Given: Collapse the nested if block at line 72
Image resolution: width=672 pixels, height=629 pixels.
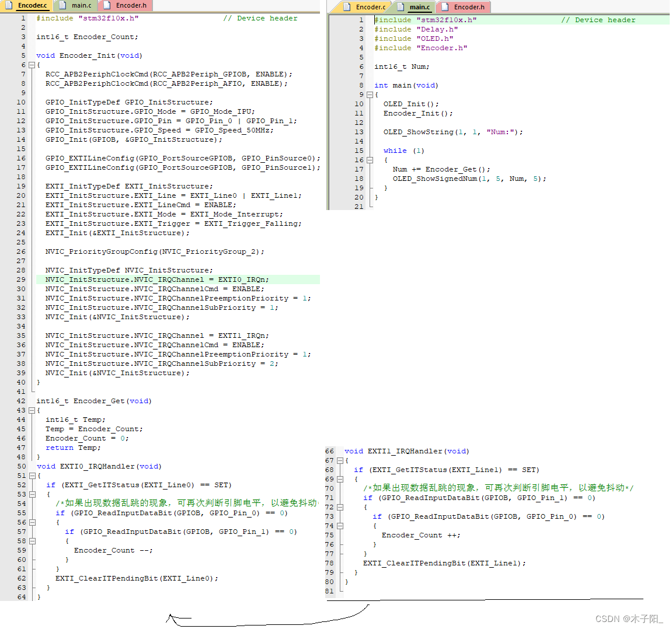Looking at the screenshot, I should [x=340, y=508].
